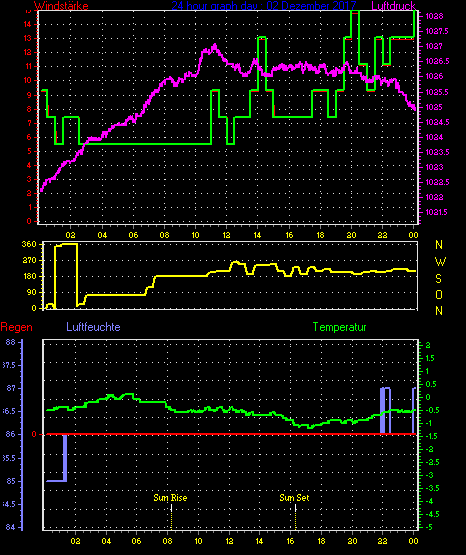Click 1 on the Windstärke axis
The height and width of the screenshot is (555, 466).
[29, 207]
